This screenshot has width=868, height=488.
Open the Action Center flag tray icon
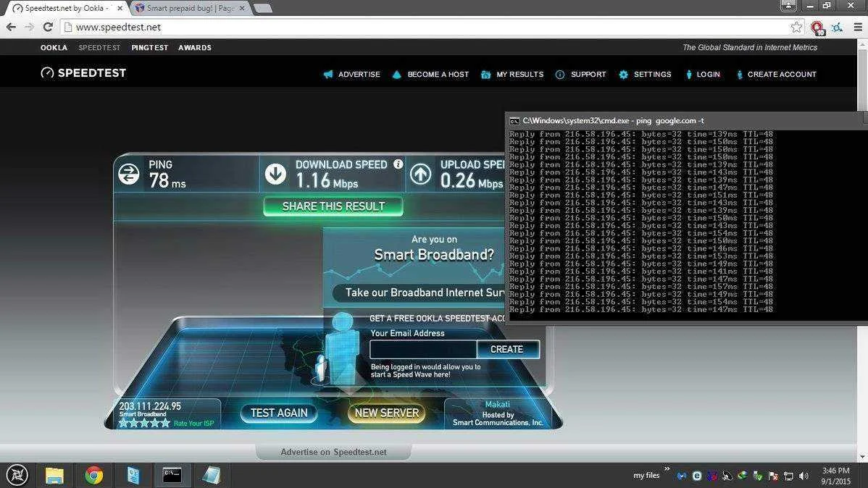point(773,476)
